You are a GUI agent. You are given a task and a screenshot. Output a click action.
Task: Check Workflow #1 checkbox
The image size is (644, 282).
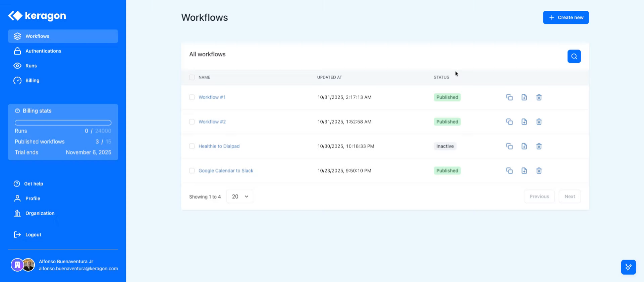(192, 97)
